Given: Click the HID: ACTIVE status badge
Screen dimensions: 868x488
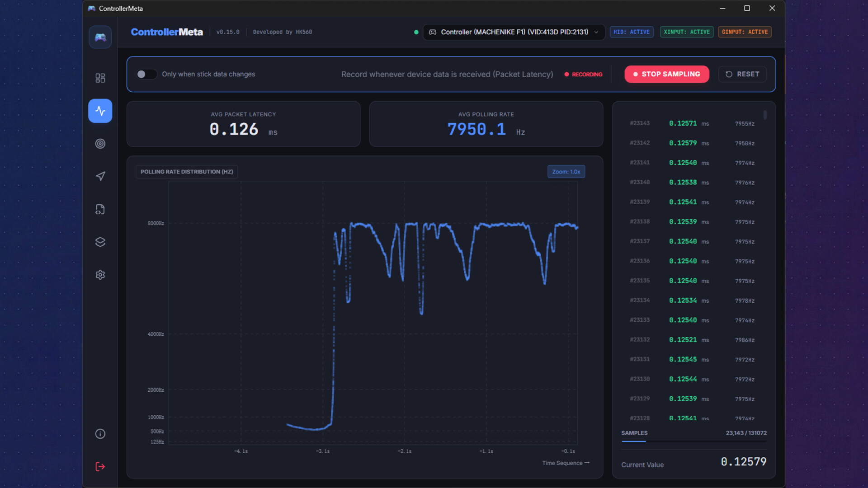Looking at the screenshot, I should pos(631,32).
